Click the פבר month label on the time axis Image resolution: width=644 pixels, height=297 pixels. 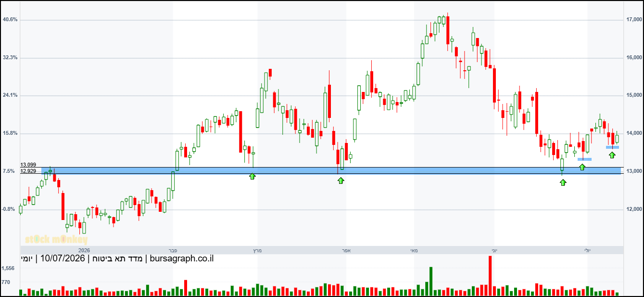[x=173, y=250]
